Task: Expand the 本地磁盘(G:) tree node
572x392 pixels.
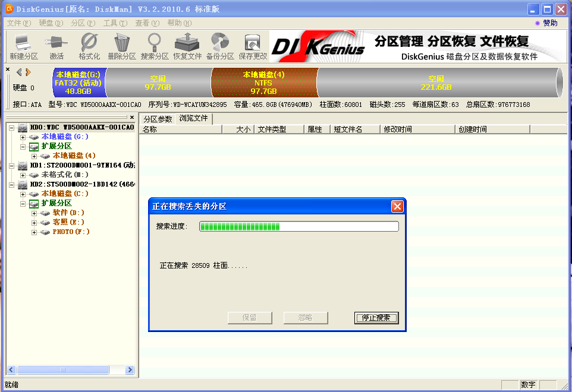Action: coord(23,137)
